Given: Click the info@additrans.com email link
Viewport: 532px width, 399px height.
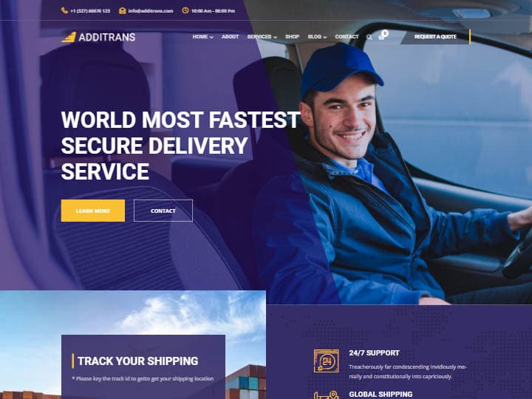Looking at the screenshot, I should click(151, 11).
